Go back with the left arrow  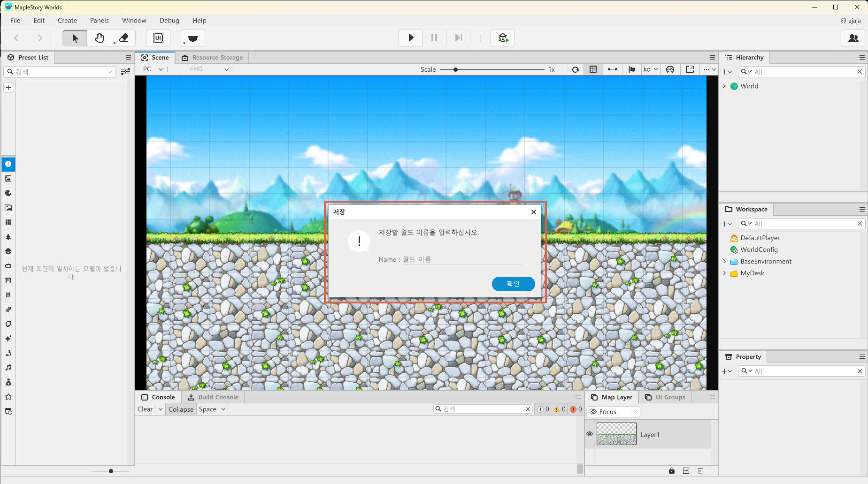point(16,38)
